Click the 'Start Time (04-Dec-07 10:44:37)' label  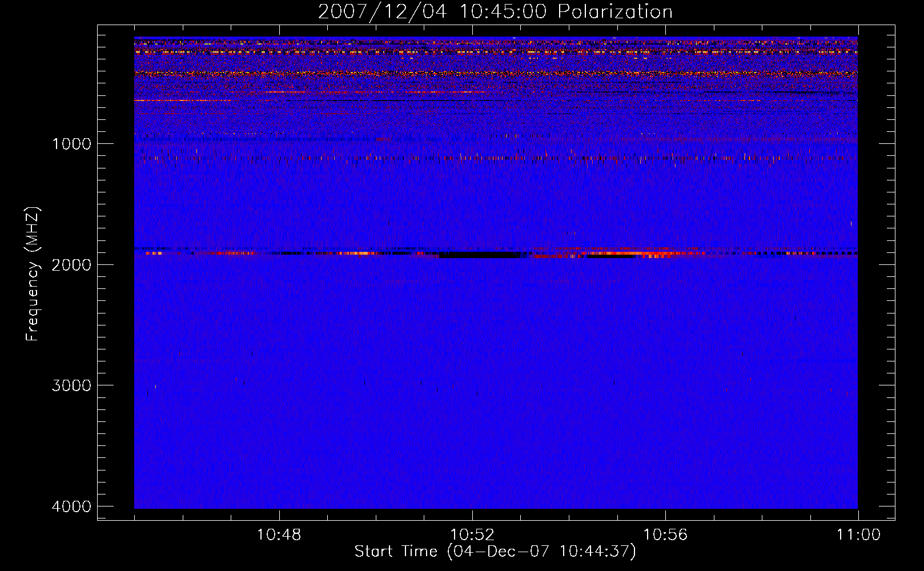click(x=495, y=551)
